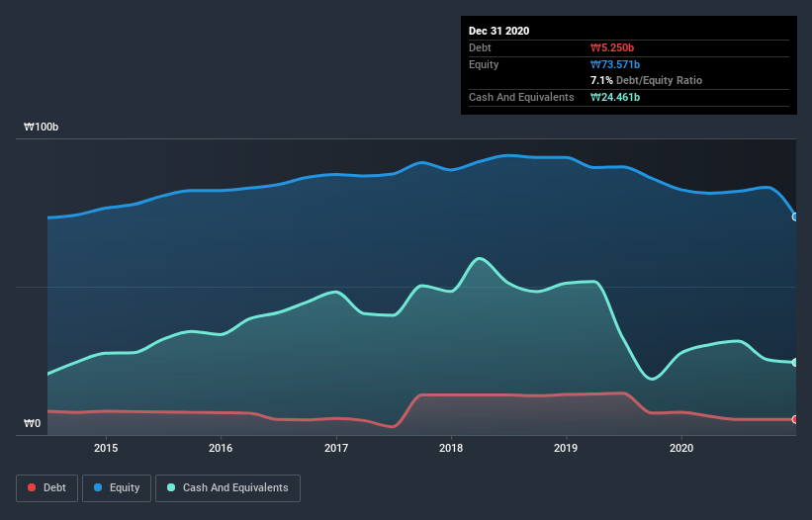Select the Equity endpoint marker at Dec 2020
The width and height of the screenshot is (812, 520).
(x=795, y=217)
